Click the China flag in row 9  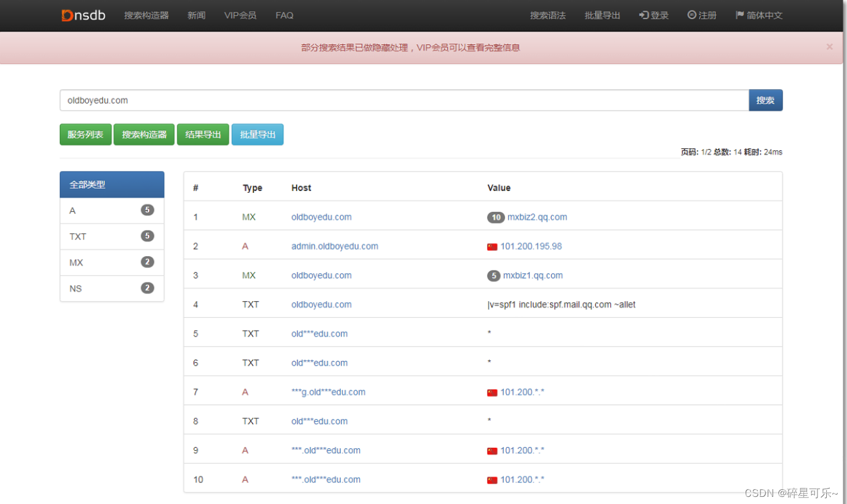click(x=492, y=451)
